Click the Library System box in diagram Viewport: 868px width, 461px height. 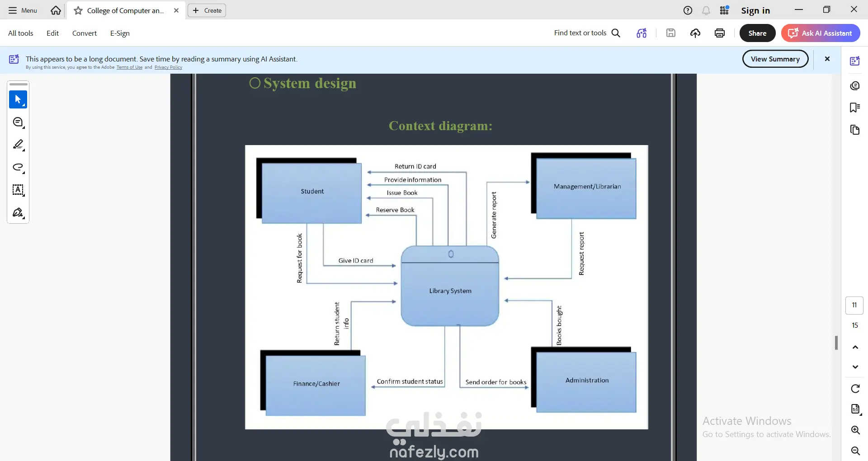pyautogui.click(x=450, y=286)
